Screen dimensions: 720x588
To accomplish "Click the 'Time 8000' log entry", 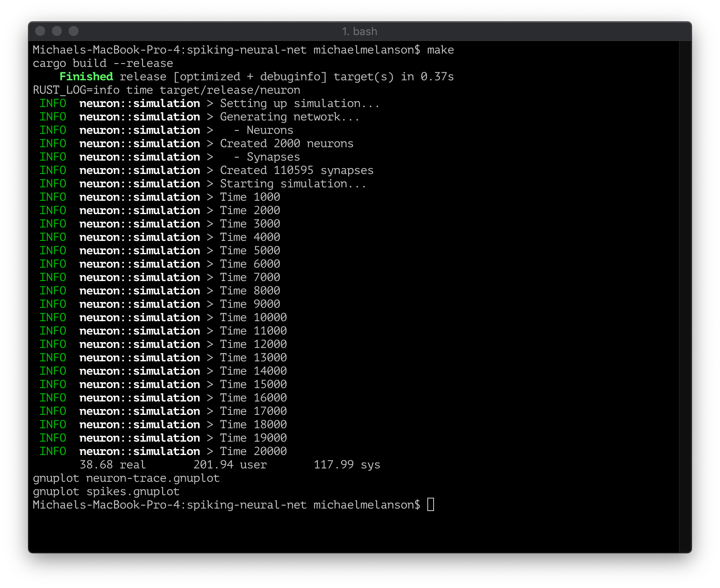I will click(250, 291).
